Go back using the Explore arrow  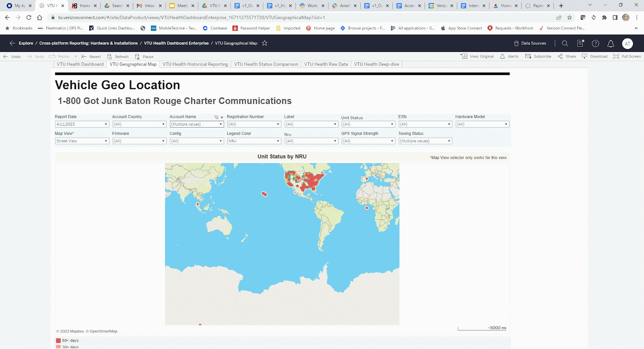coord(12,43)
